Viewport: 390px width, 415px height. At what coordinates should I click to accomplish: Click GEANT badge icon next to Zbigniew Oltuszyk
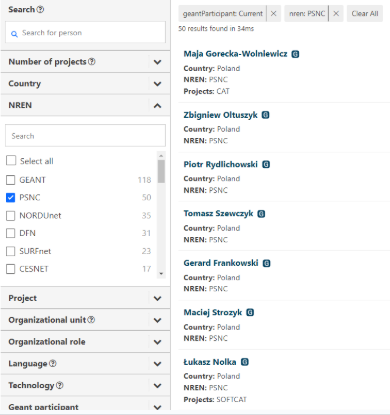(265, 115)
